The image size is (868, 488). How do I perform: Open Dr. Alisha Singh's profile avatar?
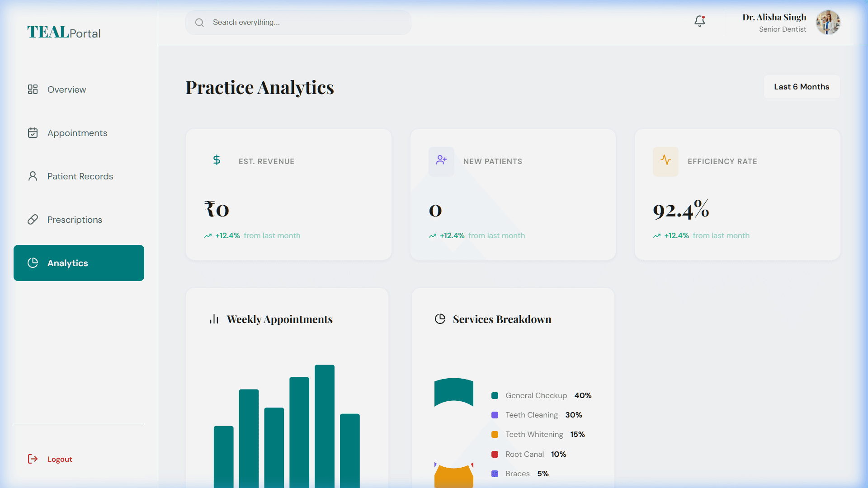tap(828, 23)
